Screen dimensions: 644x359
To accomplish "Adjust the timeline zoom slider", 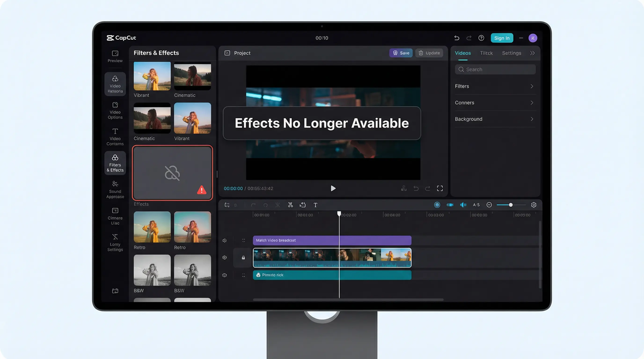I will point(511,205).
